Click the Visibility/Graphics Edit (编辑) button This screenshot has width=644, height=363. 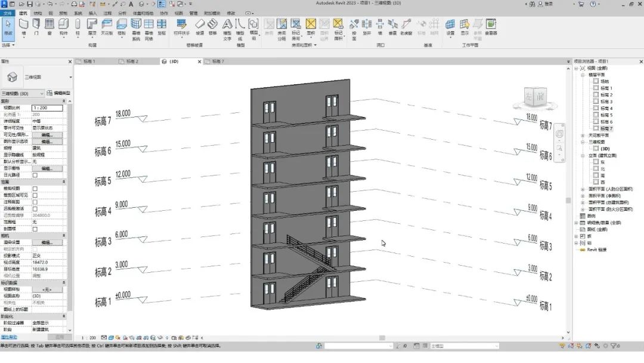(x=47, y=135)
